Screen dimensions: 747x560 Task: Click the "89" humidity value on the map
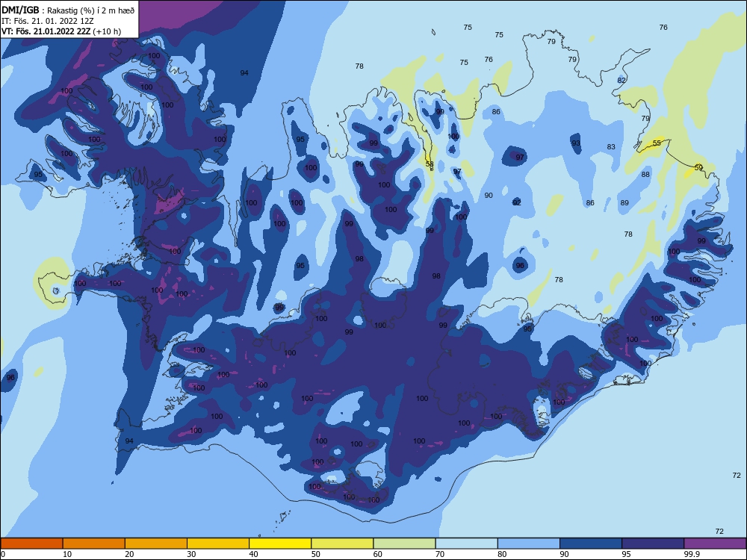coord(624,202)
